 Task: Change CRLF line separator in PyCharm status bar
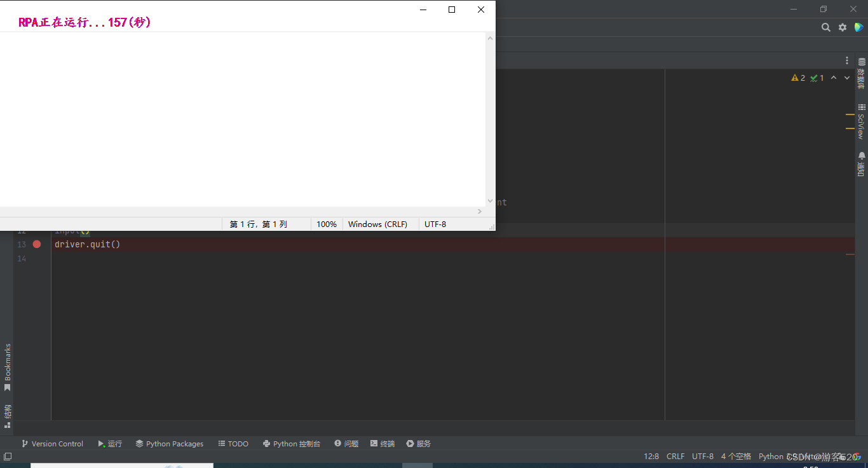click(675, 457)
